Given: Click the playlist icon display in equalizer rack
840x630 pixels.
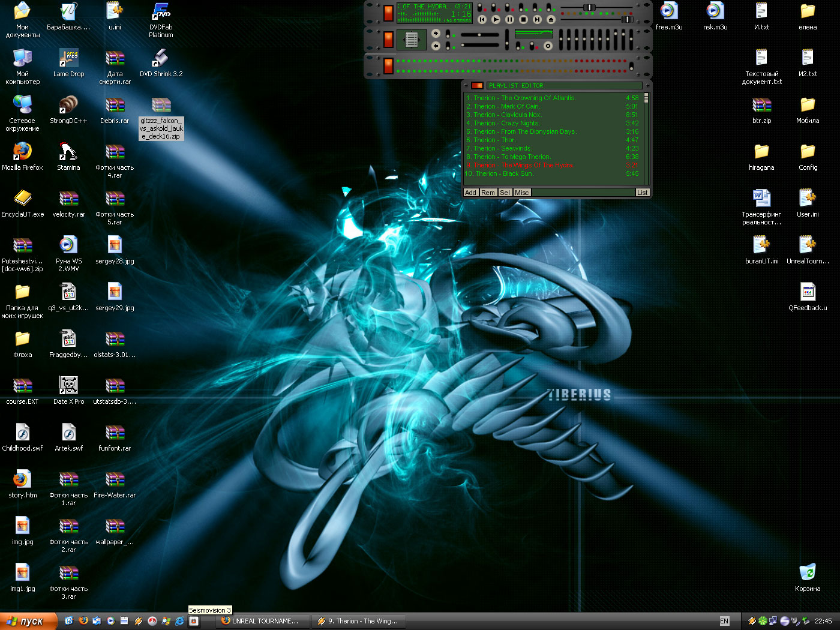Looking at the screenshot, I should pos(412,40).
